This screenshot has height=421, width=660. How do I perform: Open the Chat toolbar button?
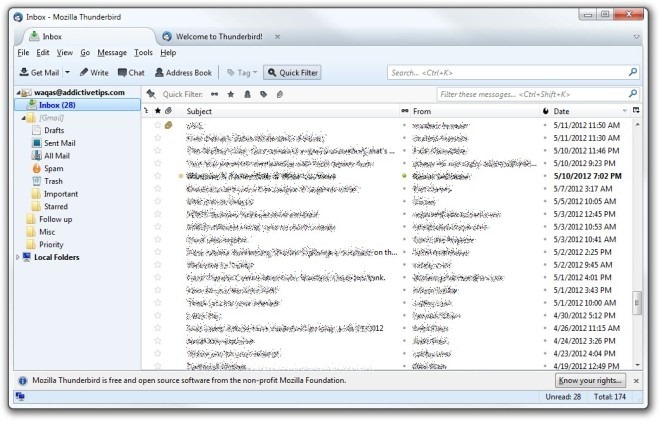131,72
